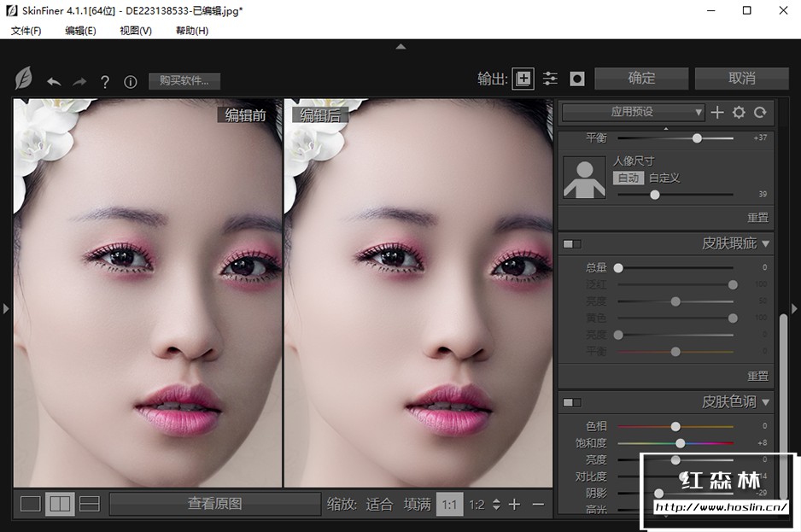This screenshot has height=532, width=801.
Task: Collapse the 皮肤瑕疵 section triangle
Action: point(765,244)
